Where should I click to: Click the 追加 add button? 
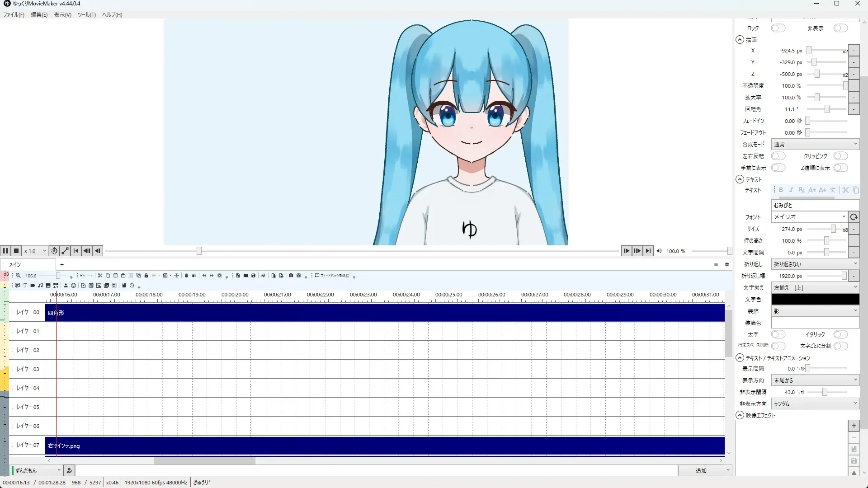pyautogui.click(x=700, y=470)
